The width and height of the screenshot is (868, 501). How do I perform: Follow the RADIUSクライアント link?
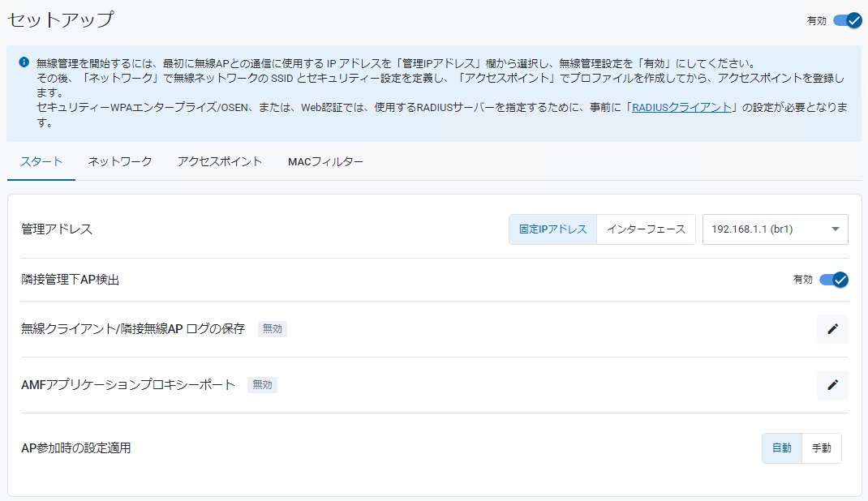pyautogui.click(x=682, y=107)
